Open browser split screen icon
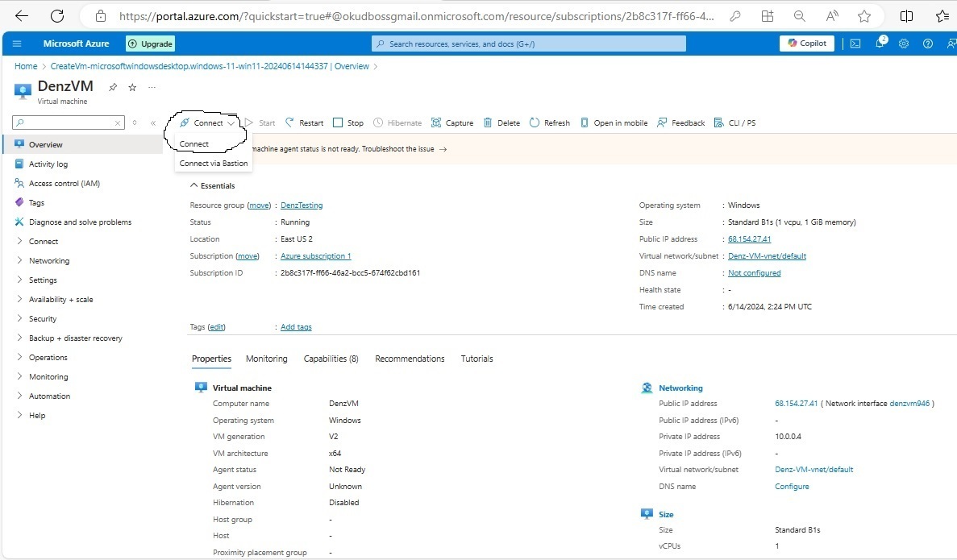The height and width of the screenshot is (560, 957). click(x=906, y=16)
